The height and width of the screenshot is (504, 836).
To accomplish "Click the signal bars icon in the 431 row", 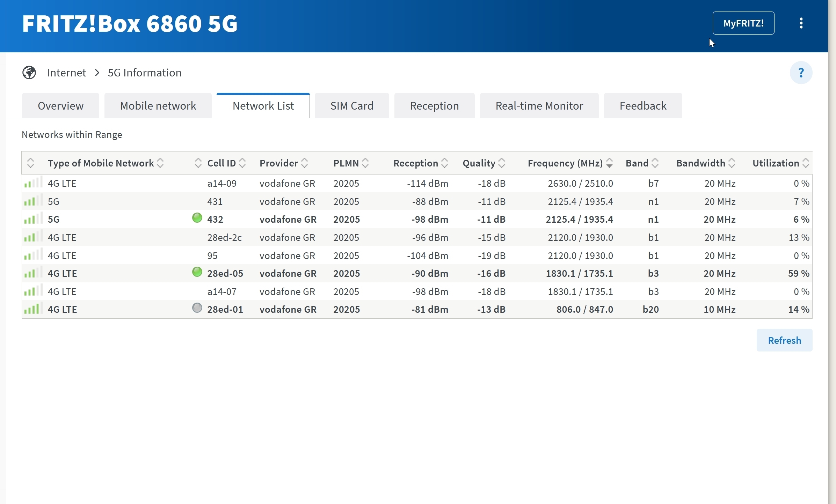I will [33, 200].
